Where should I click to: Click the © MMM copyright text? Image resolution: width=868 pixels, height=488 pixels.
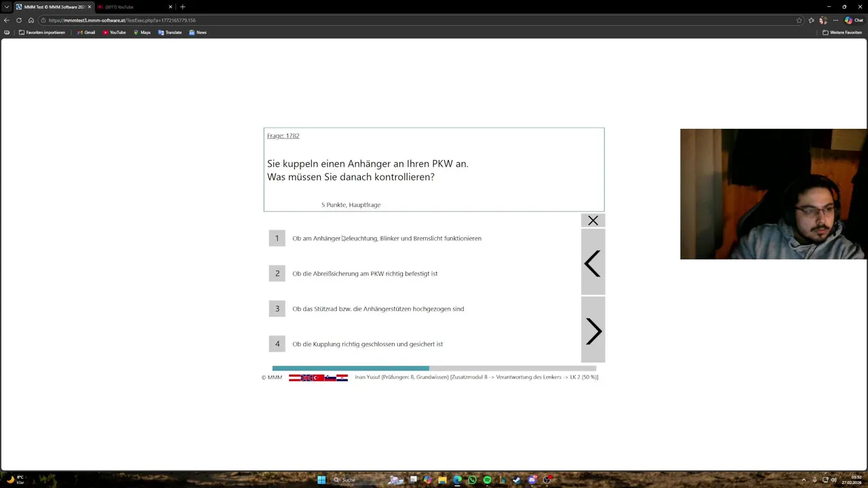(x=272, y=378)
